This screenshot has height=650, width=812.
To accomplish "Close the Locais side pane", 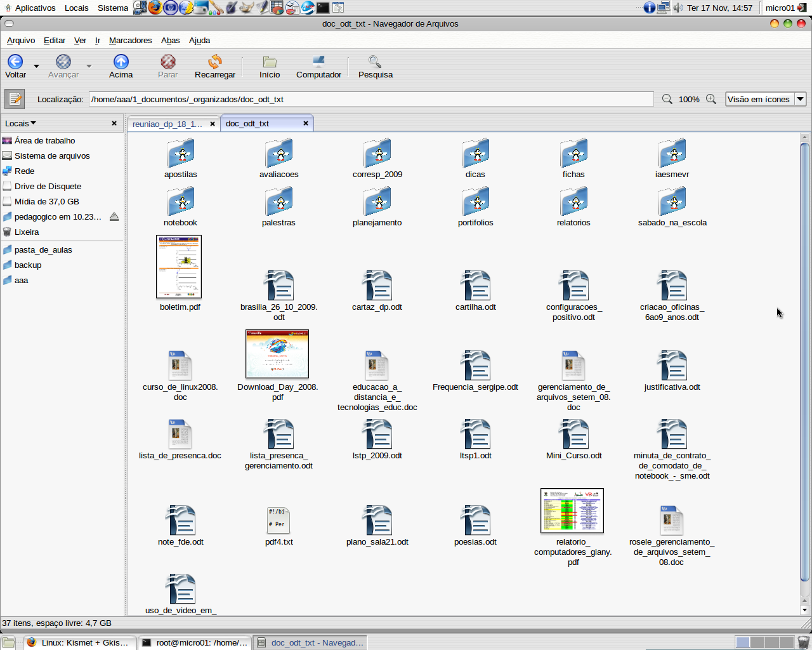I will pos(114,123).
